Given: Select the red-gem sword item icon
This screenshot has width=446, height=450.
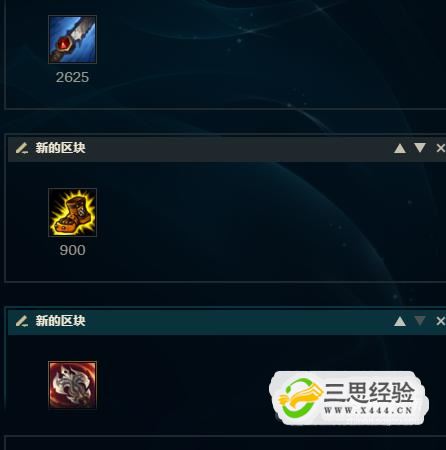Looking at the screenshot, I should (x=72, y=39).
